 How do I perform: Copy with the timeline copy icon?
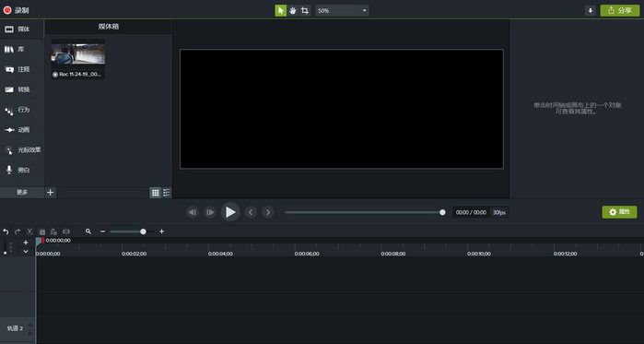point(41,231)
